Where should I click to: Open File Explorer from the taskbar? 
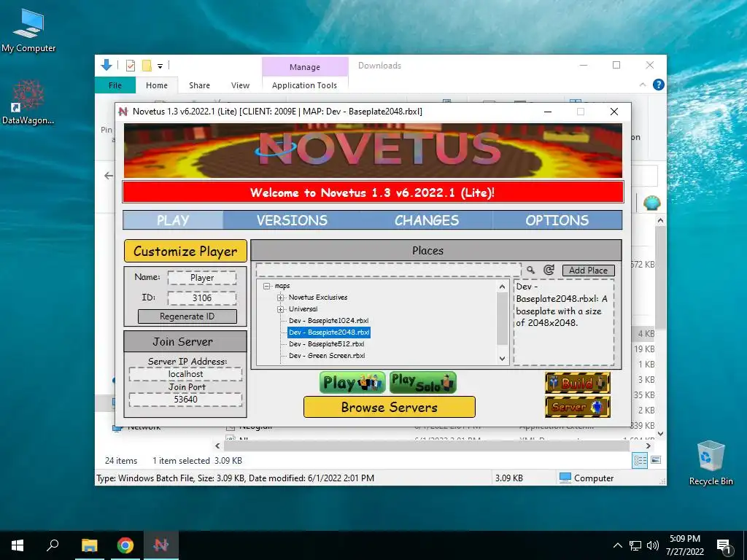pyautogui.click(x=89, y=545)
